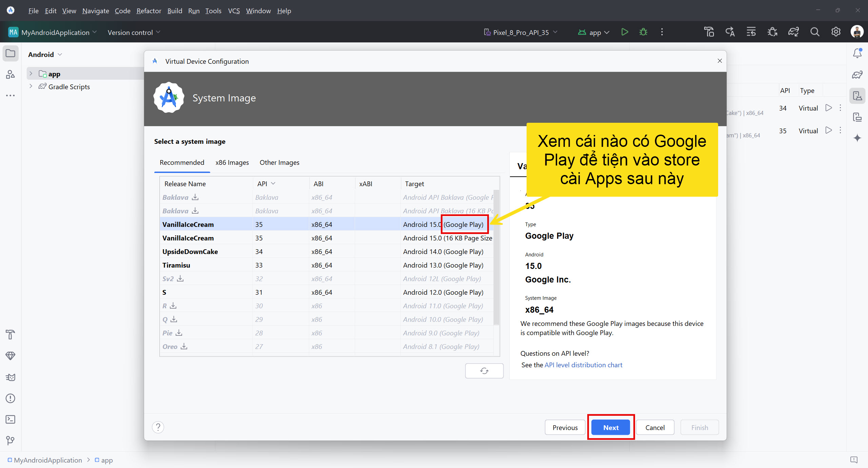
Task: Click the Next button
Action: 611,427
